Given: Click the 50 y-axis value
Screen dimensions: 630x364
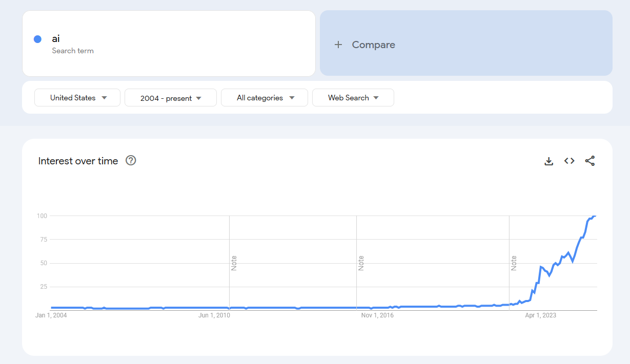Looking at the screenshot, I should [44, 263].
